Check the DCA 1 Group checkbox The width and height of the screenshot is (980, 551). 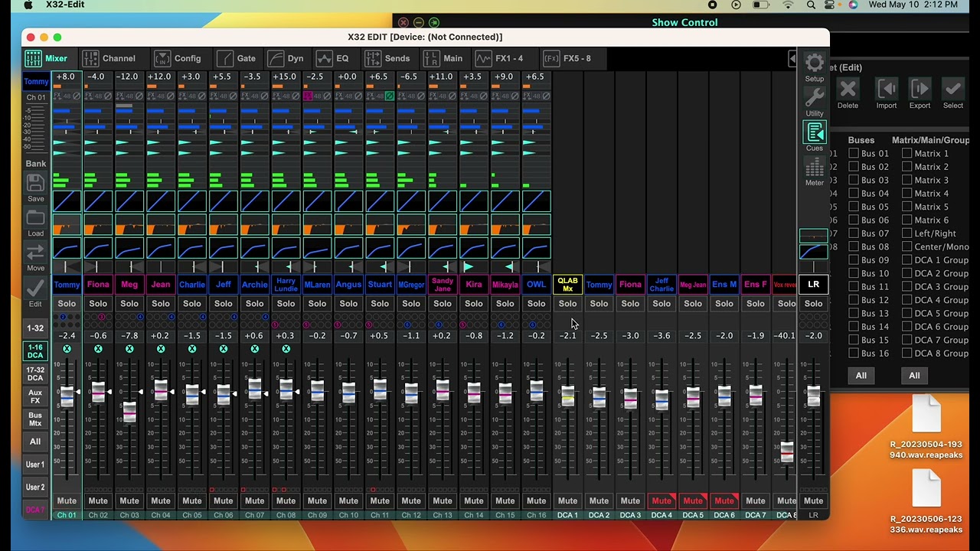(x=906, y=260)
